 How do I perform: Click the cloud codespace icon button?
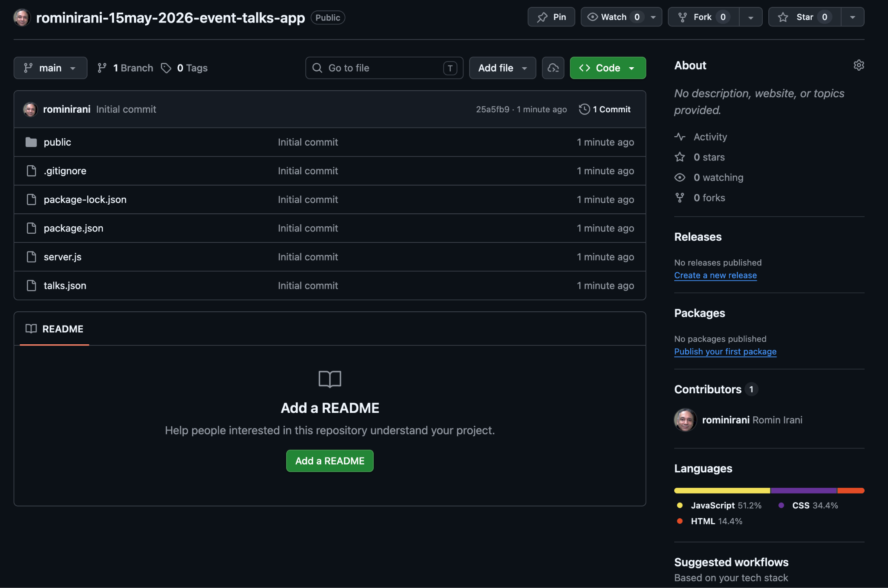pos(553,68)
